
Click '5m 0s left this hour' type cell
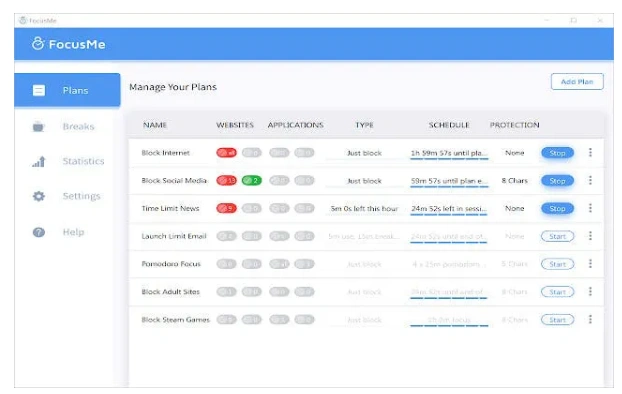click(x=364, y=208)
